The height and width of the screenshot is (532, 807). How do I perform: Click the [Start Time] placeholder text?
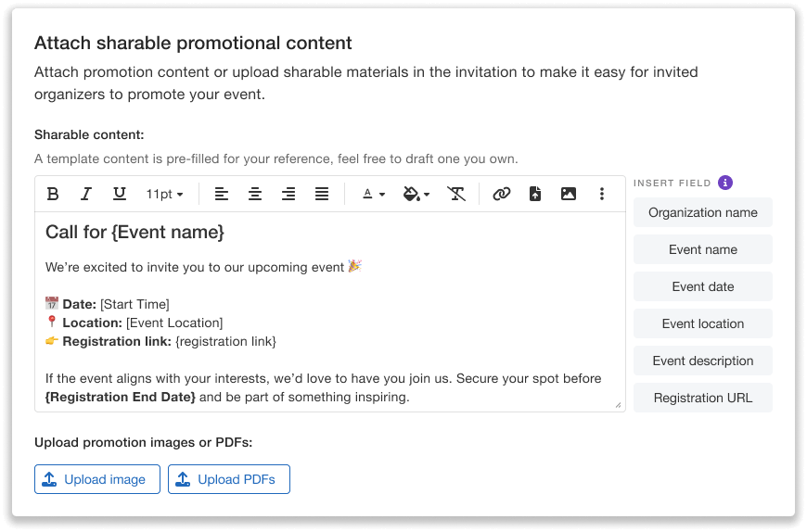[134, 304]
